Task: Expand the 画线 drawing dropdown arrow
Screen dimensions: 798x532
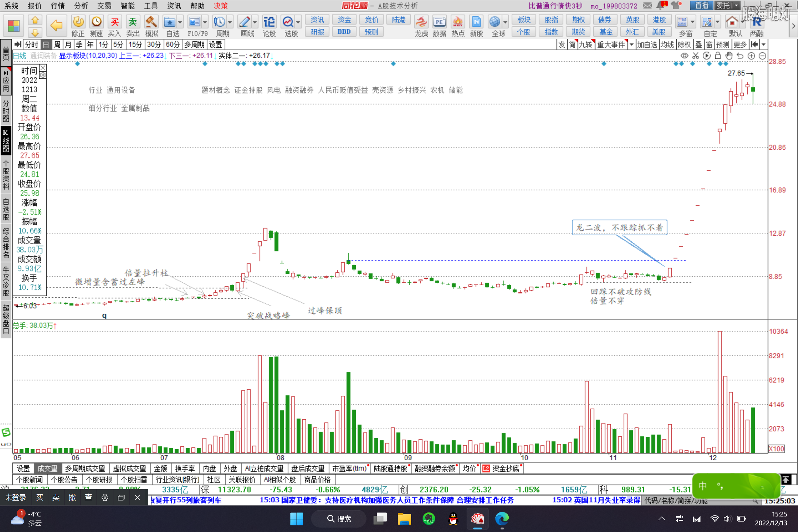Action: pos(255,22)
